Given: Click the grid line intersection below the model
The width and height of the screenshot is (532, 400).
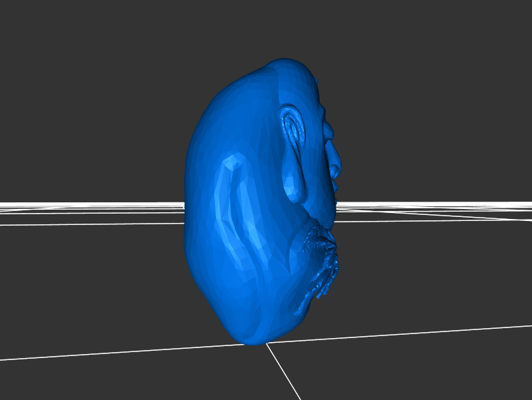Looking at the screenshot, I should click(267, 344).
